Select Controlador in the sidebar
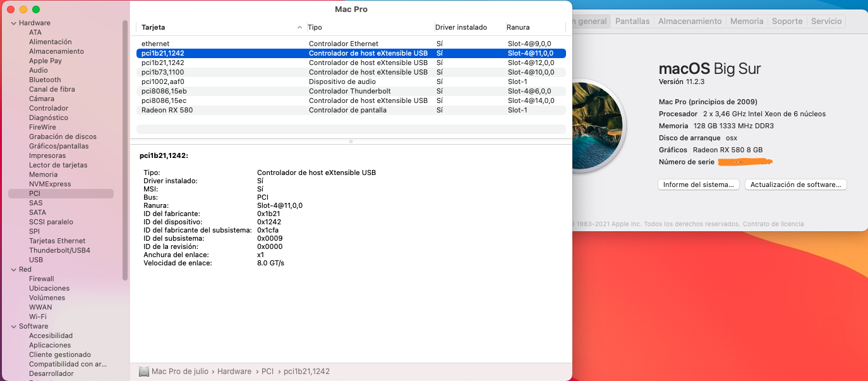This screenshot has width=868, height=381. coord(49,108)
